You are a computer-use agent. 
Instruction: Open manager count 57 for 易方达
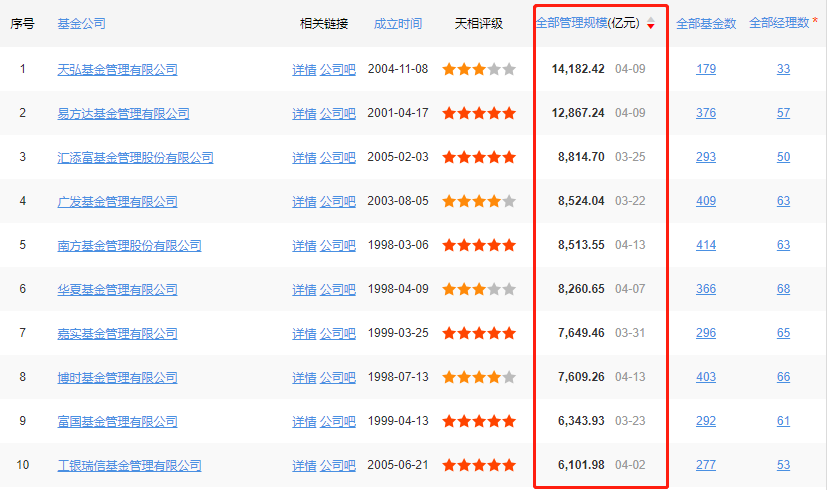tap(783, 113)
